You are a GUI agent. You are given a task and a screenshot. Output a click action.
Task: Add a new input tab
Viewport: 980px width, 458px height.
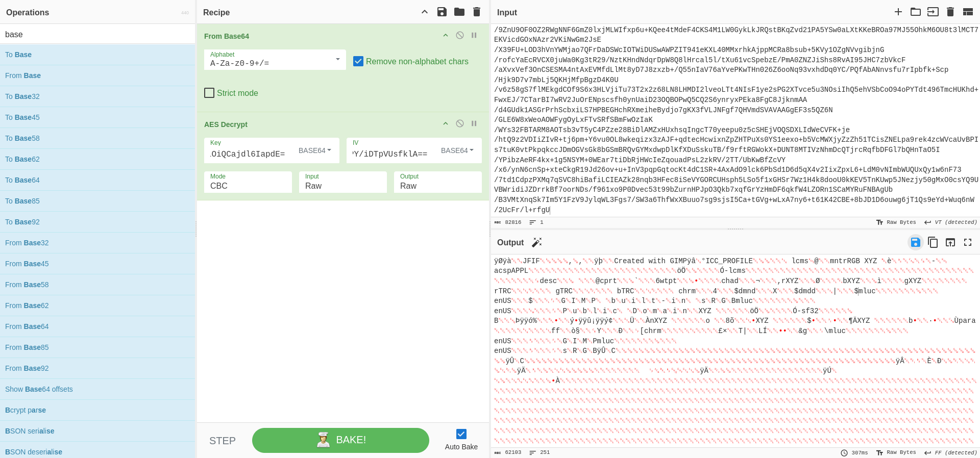898,12
